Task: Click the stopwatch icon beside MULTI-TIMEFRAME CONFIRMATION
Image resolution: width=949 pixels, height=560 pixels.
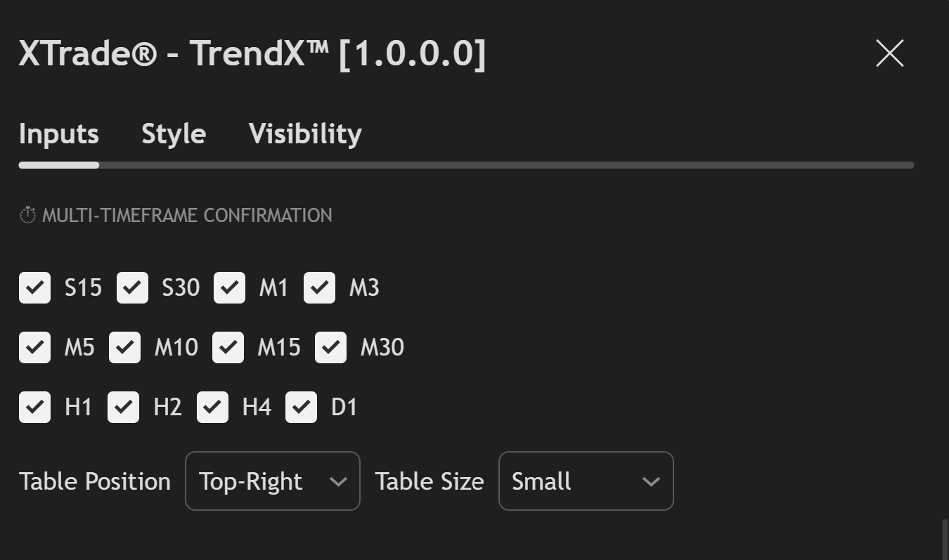Action: click(x=27, y=215)
